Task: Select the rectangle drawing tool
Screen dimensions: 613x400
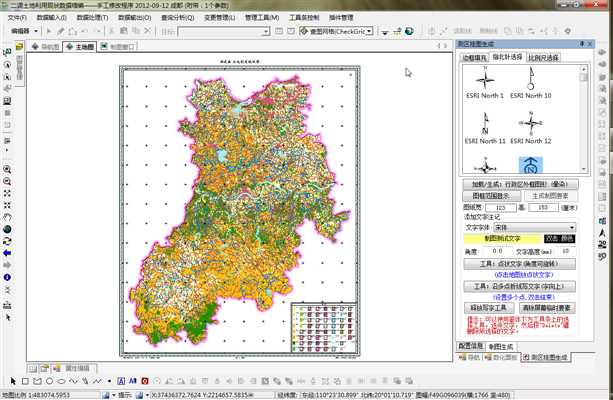Action: 25,381
